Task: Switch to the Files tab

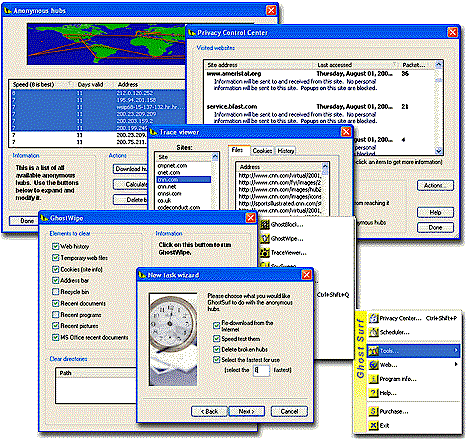Action: click(238, 150)
